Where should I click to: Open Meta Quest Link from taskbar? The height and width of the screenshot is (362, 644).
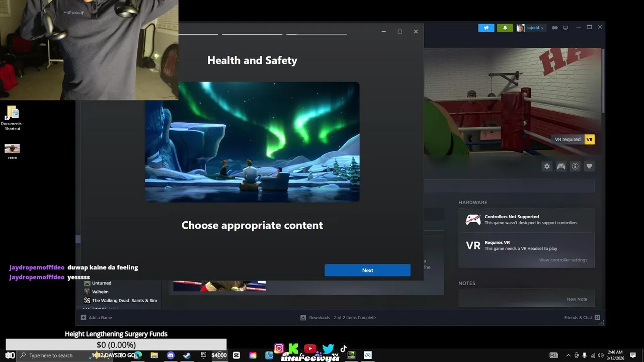(368, 355)
